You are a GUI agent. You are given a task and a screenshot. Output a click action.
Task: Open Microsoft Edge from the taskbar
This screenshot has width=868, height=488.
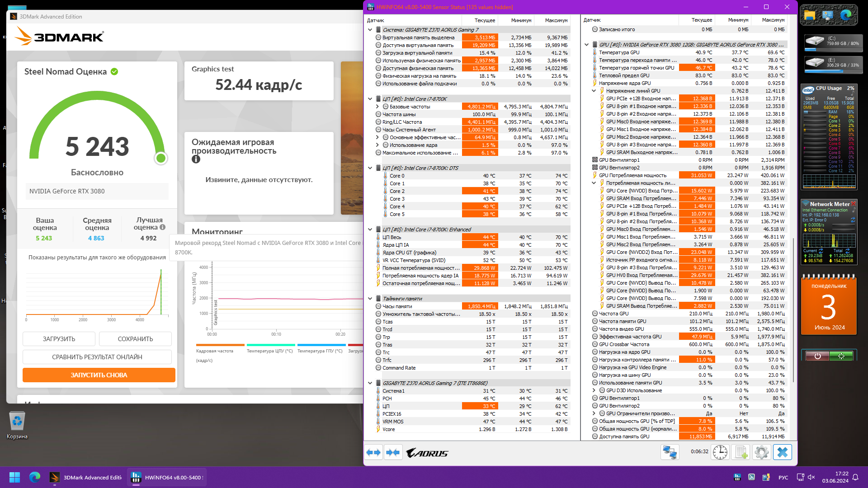click(35, 477)
